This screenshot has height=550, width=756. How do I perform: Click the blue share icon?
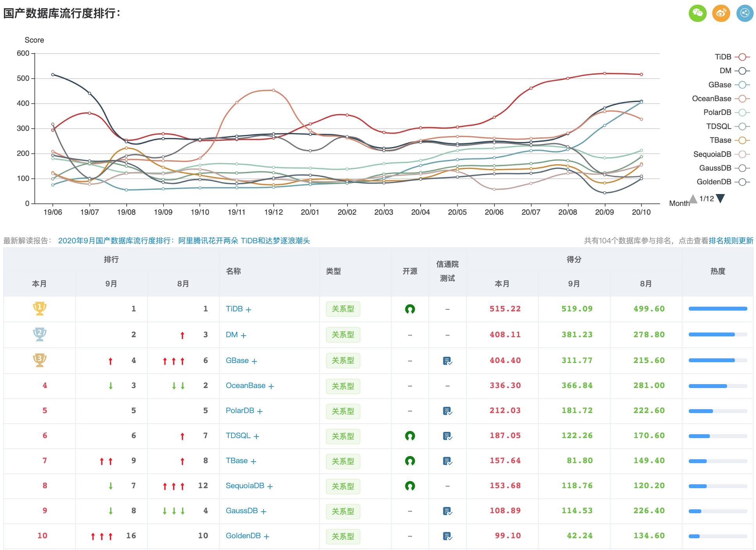(745, 13)
